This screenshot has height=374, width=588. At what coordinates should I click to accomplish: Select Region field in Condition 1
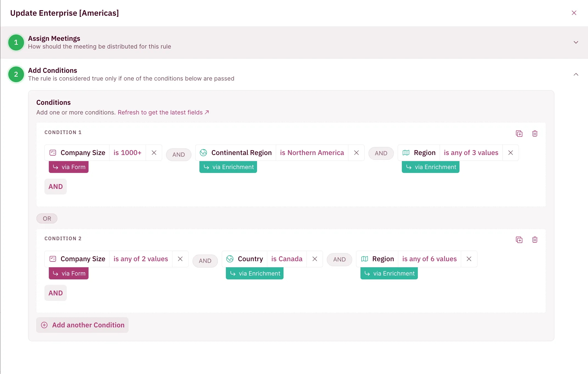419,153
